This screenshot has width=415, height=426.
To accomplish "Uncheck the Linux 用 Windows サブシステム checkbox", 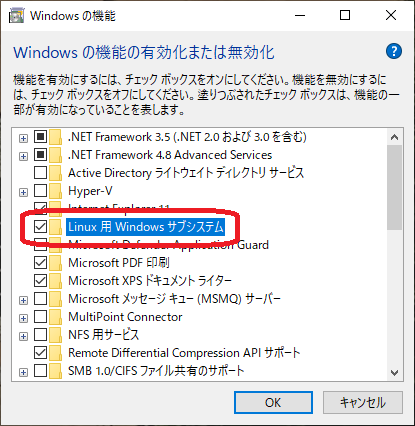I will [x=40, y=227].
